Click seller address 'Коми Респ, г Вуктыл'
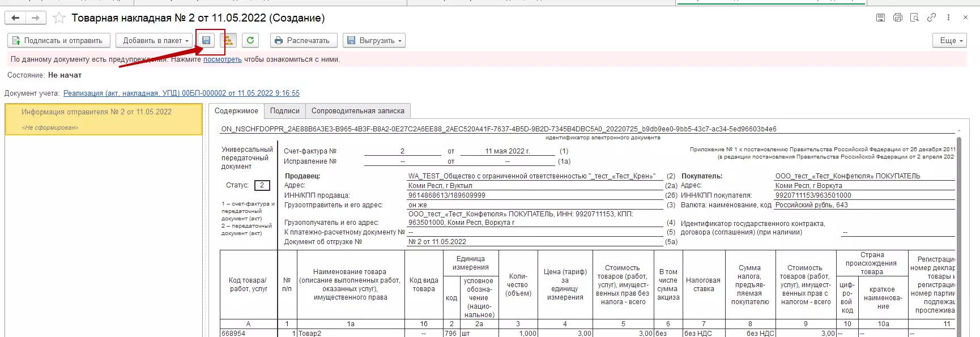The image size is (980, 337). (440, 186)
